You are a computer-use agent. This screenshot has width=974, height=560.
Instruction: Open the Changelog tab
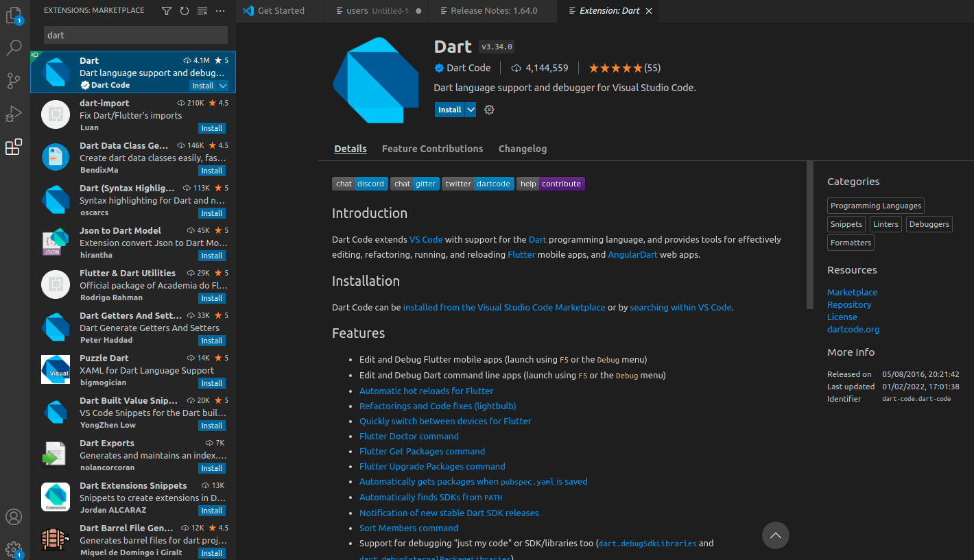523,149
